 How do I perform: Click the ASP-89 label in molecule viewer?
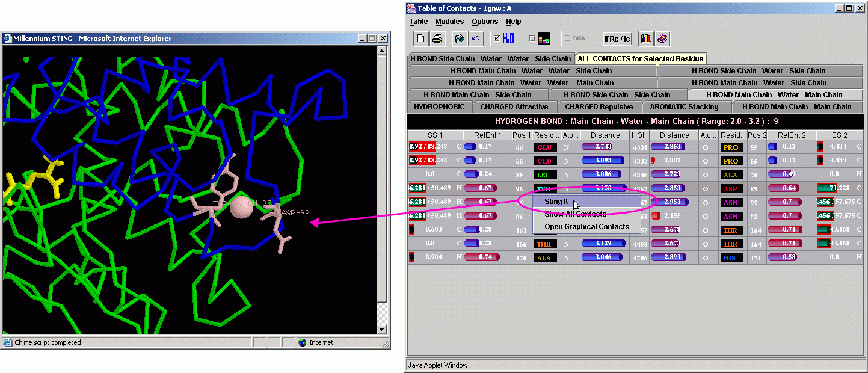tap(295, 212)
